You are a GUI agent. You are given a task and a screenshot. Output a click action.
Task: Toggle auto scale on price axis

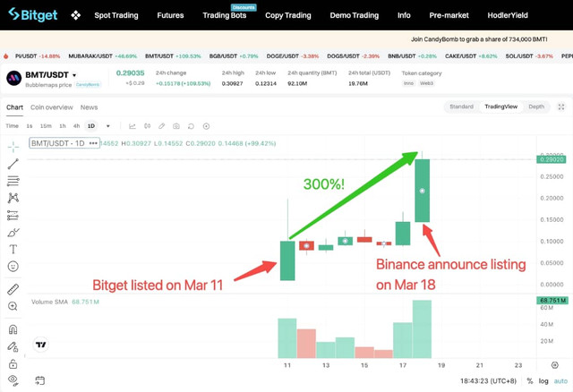pyautogui.click(x=560, y=381)
